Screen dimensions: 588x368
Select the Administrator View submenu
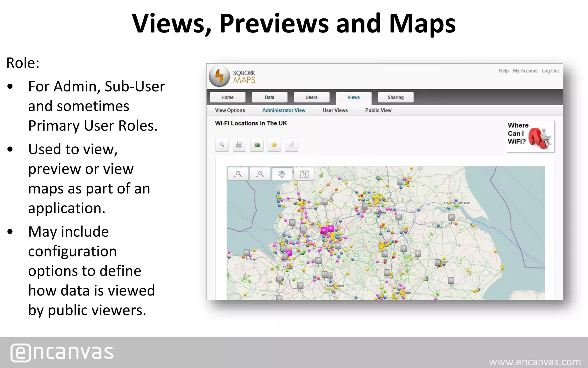pyautogui.click(x=284, y=110)
